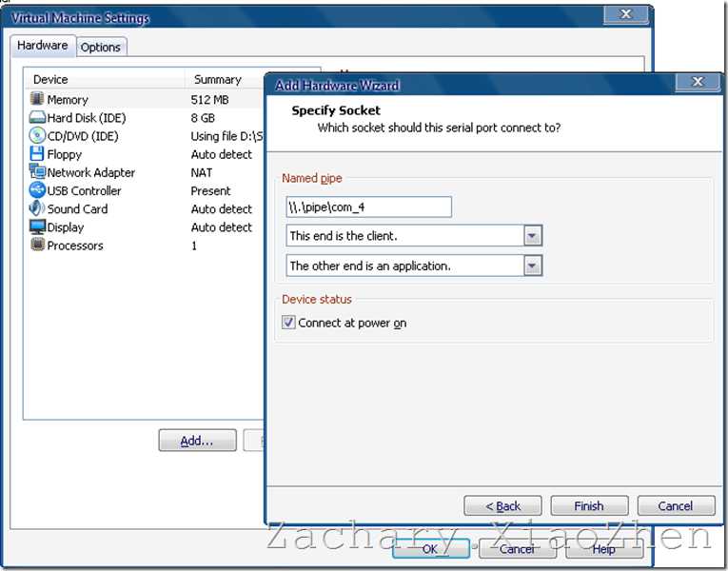728x571 pixels.
Task: Open the 'This end is the client' dropdown
Action: point(533,236)
